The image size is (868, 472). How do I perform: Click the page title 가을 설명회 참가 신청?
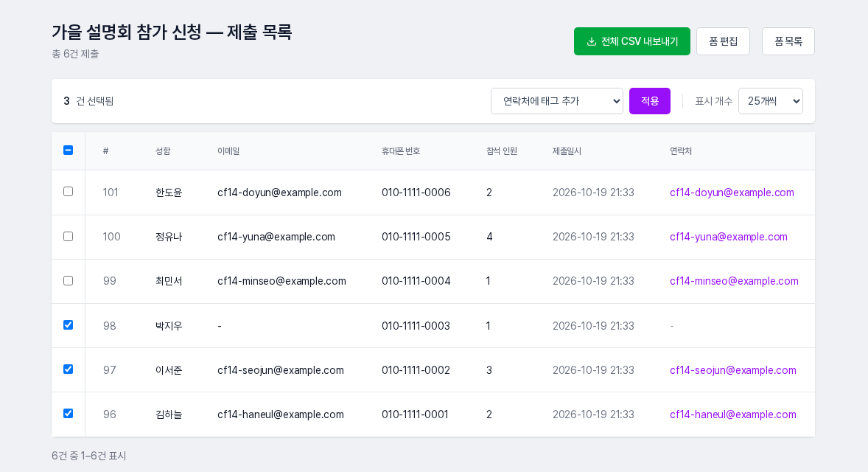(172, 32)
